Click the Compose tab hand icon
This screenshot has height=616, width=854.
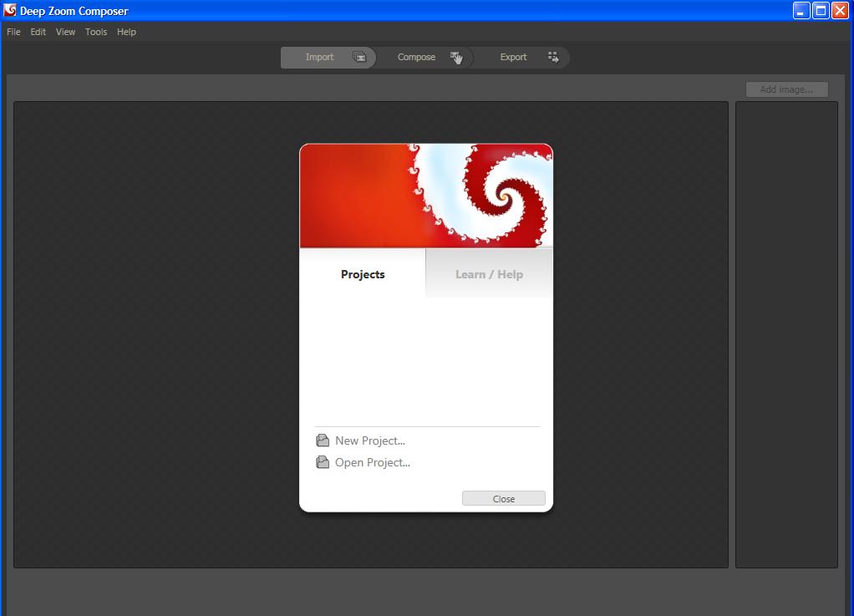click(x=456, y=57)
